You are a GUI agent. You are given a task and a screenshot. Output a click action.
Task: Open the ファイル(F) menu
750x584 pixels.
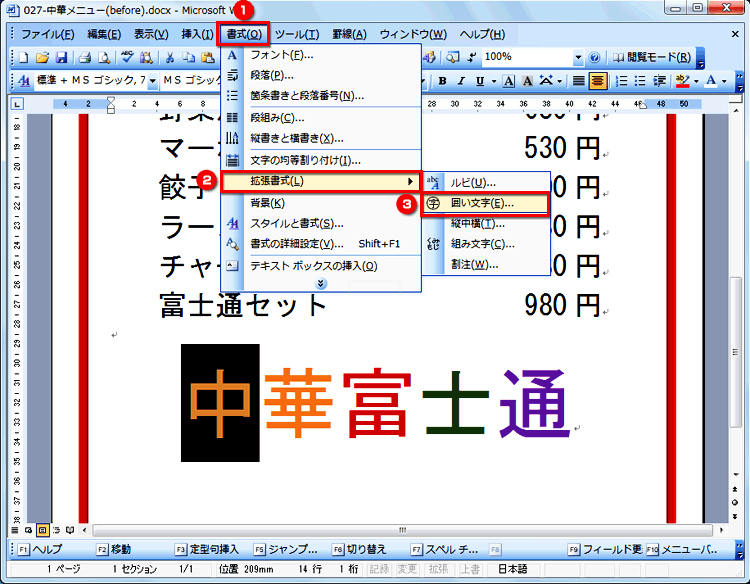[x=47, y=34]
